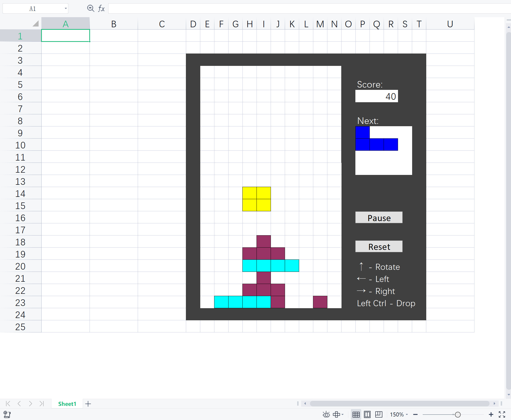Click the zoom out minus icon

(415, 414)
